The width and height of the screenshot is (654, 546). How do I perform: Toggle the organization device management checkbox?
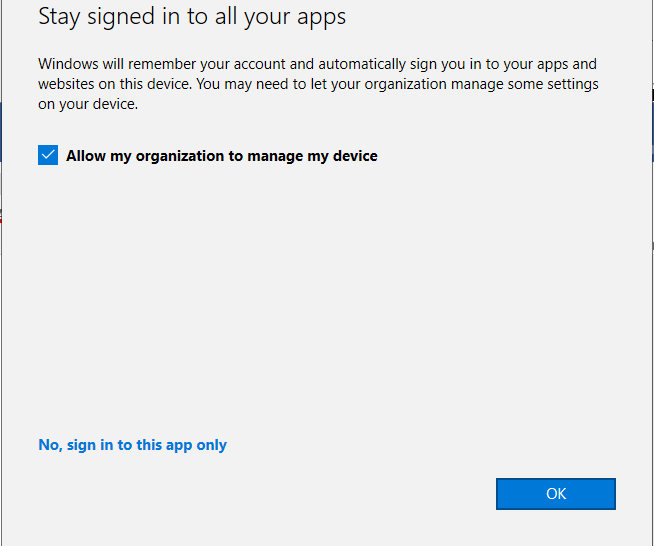click(48, 155)
